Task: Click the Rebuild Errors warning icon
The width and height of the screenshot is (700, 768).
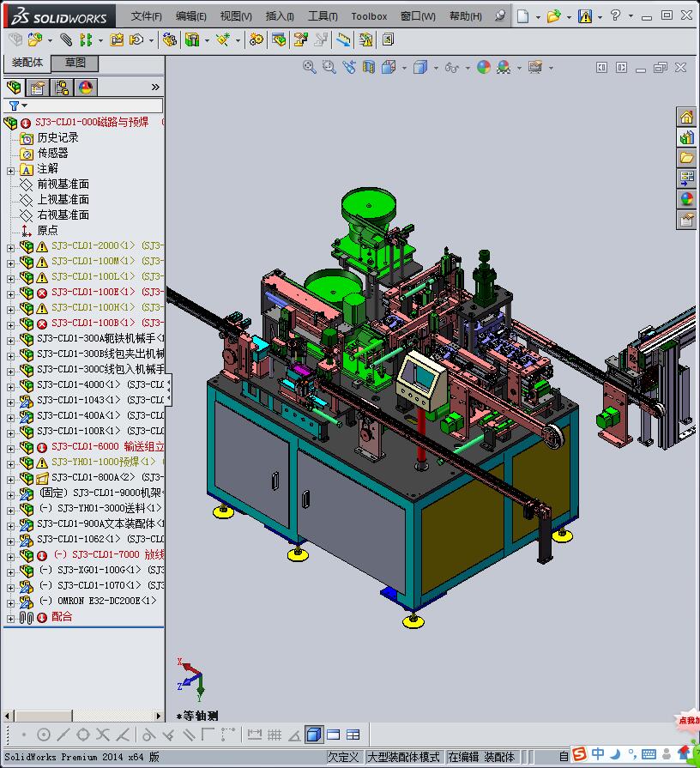Action: tap(584, 16)
